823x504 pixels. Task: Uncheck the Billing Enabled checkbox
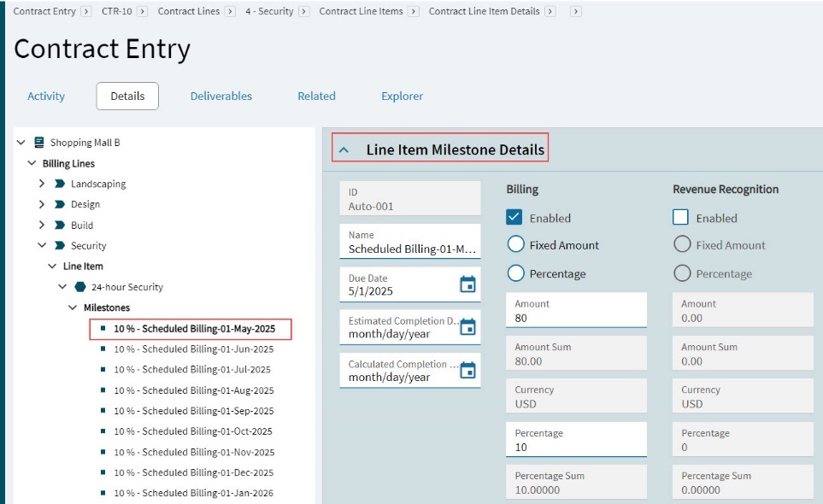pyautogui.click(x=514, y=217)
